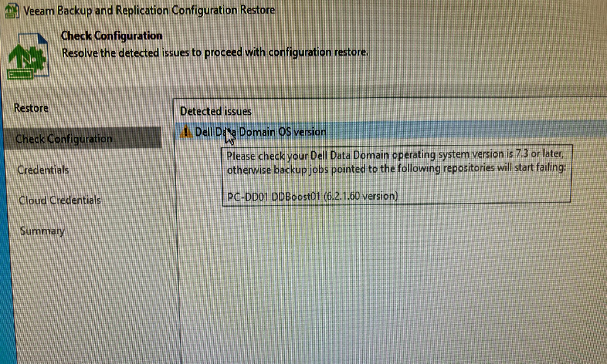Open the Cloud Credentials wizard step

pos(60,200)
